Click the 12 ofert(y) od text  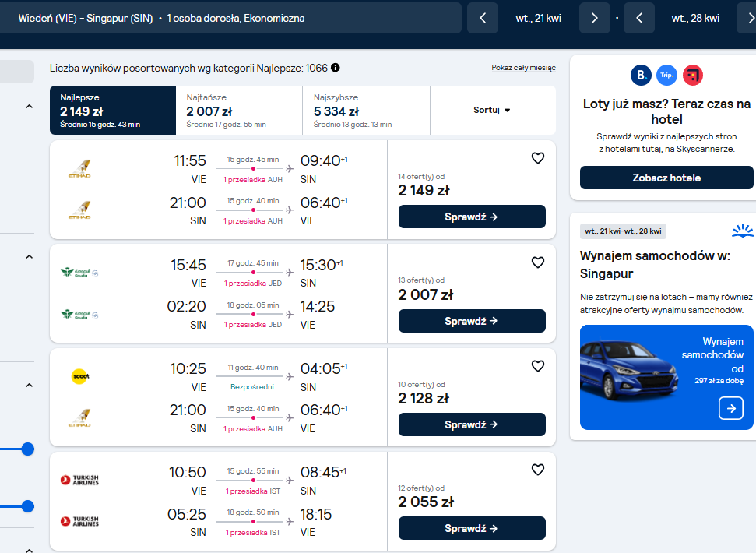pos(421,488)
